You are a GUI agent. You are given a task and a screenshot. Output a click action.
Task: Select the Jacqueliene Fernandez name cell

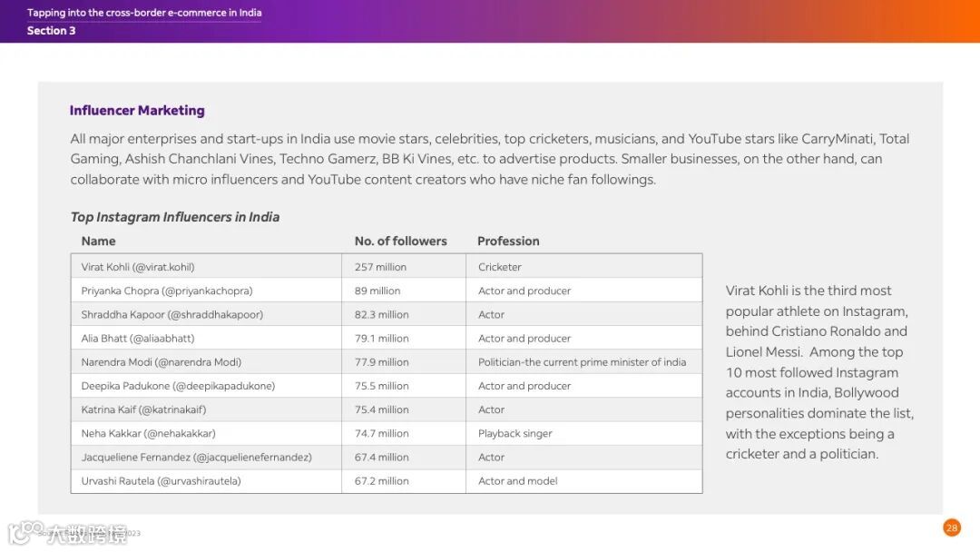point(196,458)
